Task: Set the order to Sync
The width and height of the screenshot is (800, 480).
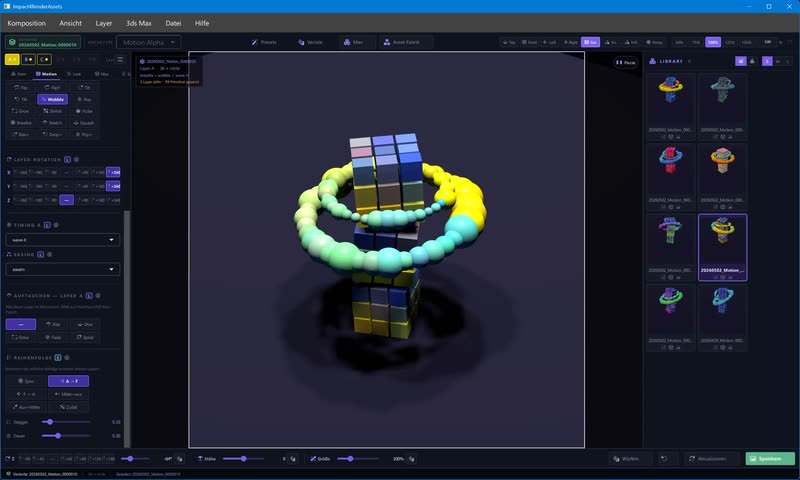Action: 26,381
